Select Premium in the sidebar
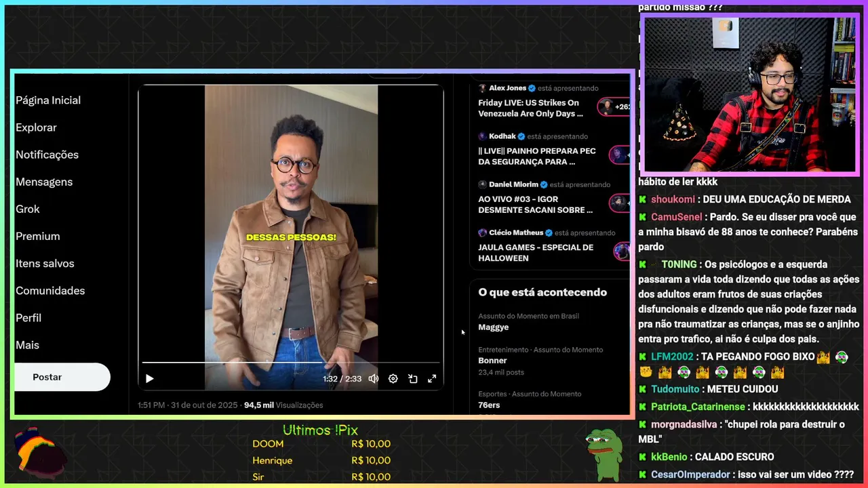The height and width of the screenshot is (488, 868). click(x=38, y=236)
